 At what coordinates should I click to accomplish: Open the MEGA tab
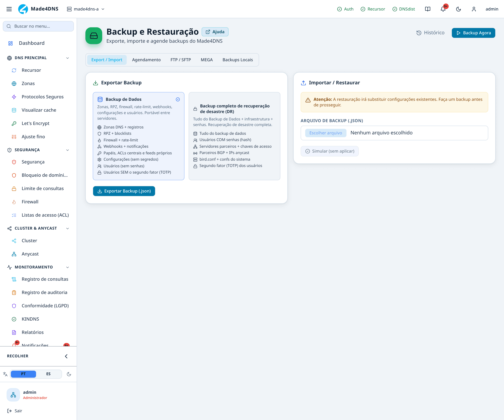pyautogui.click(x=207, y=60)
